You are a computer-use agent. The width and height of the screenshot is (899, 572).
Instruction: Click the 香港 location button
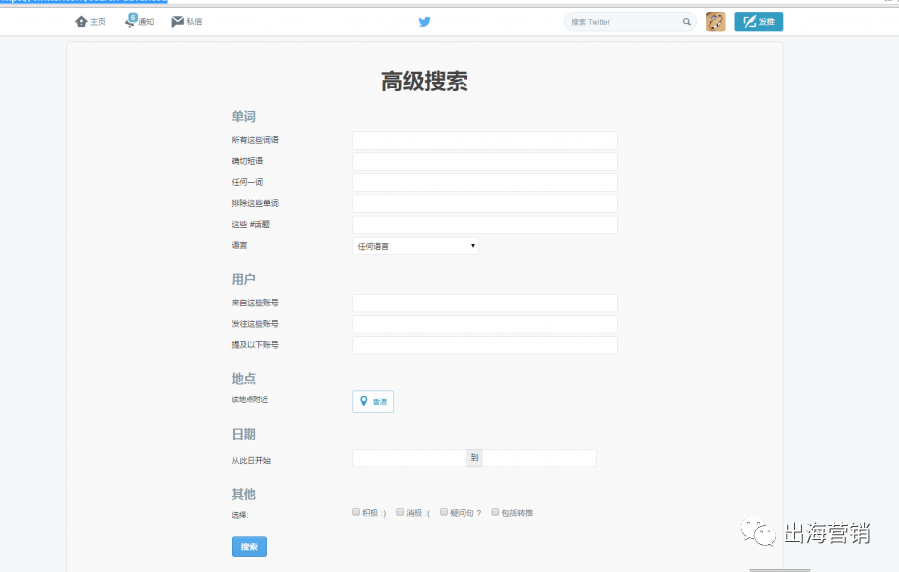(373, 401)
